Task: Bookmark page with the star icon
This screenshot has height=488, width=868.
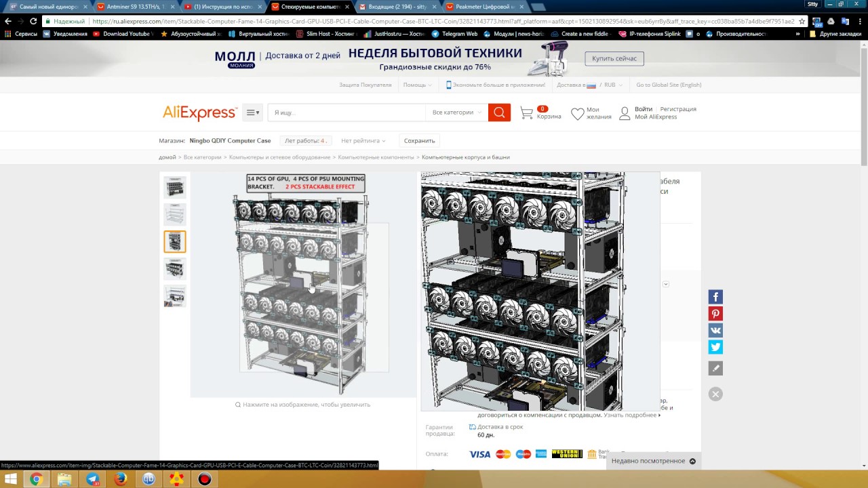Action: tap(802, 21)
